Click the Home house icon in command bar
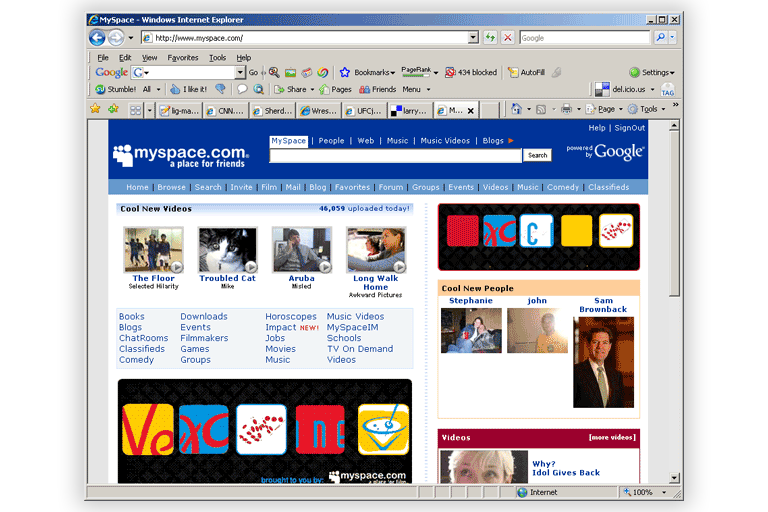This screenshot has width=768, height=512. click(516, 109)
